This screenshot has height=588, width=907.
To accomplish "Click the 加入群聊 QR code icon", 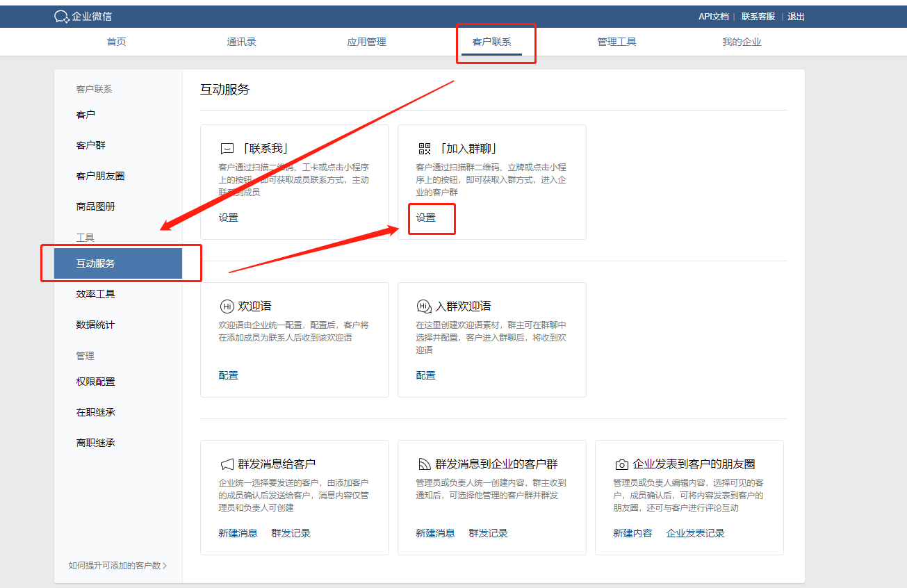I will [x=424, y=149].
